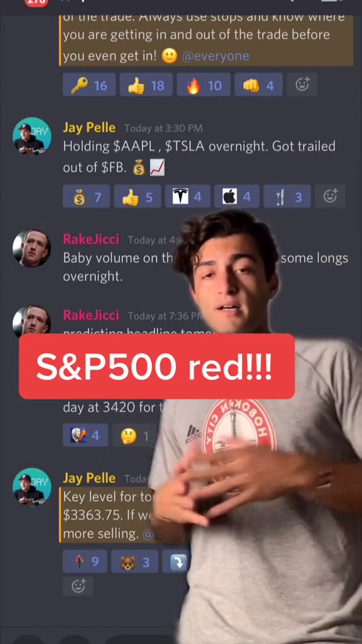362x644 pixels.
Task: Toggle the fire reaction with 10
Action: (204, 85)
